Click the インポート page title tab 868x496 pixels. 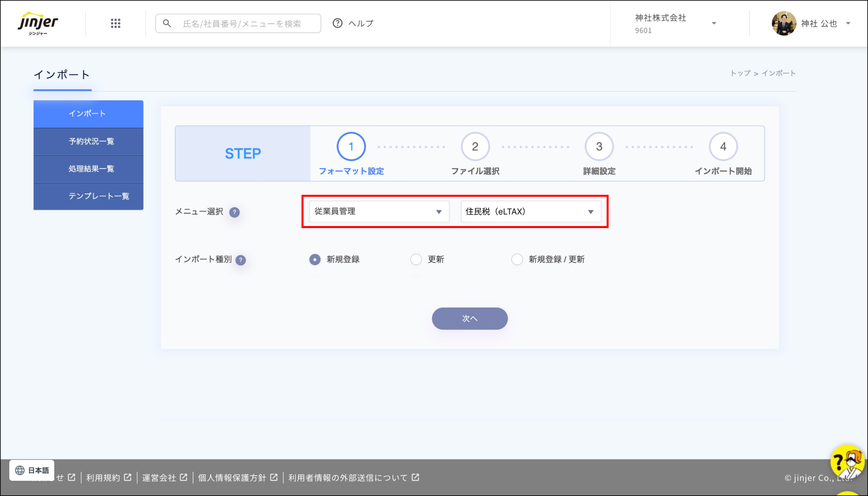pyautogui.click(x=62, y=75)
